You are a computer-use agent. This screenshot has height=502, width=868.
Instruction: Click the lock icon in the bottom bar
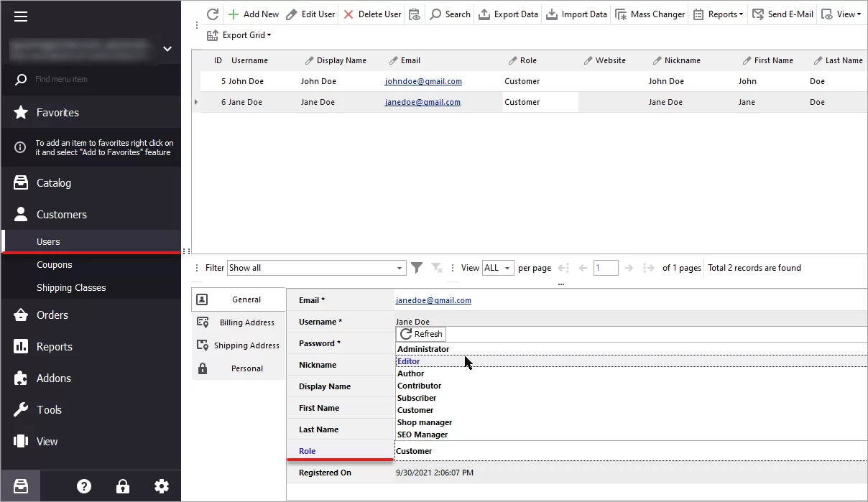pos(123,486)
